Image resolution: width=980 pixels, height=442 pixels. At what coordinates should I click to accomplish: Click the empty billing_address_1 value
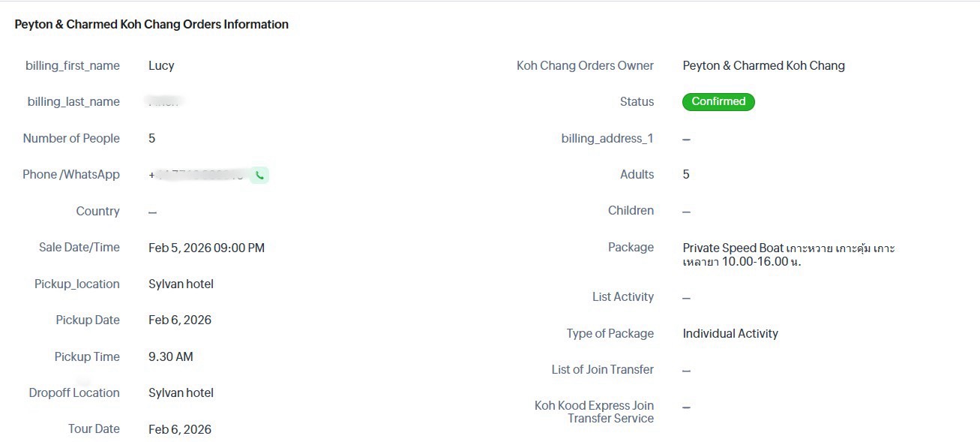tap(686, 140)
